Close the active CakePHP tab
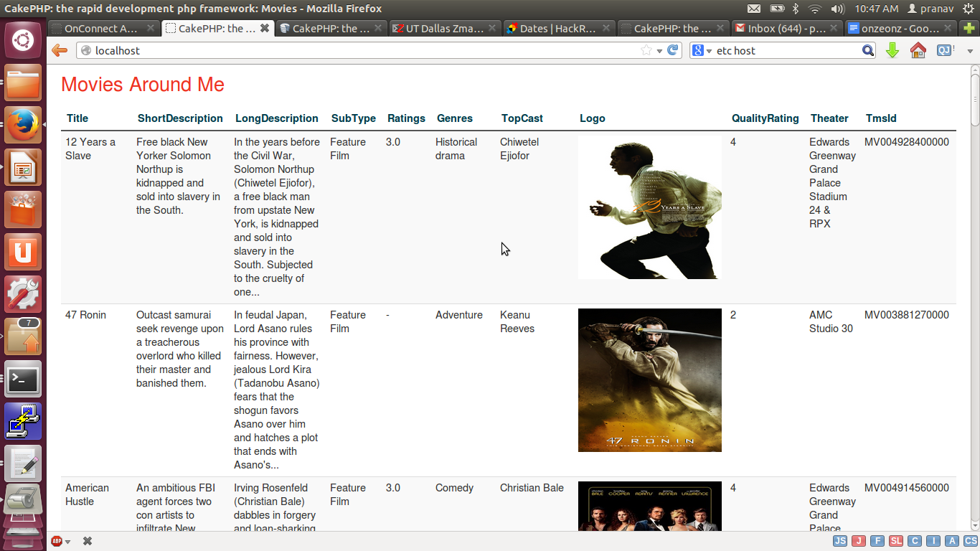Image resolution: width=980 pixels, height=551 pixels. 265,29
